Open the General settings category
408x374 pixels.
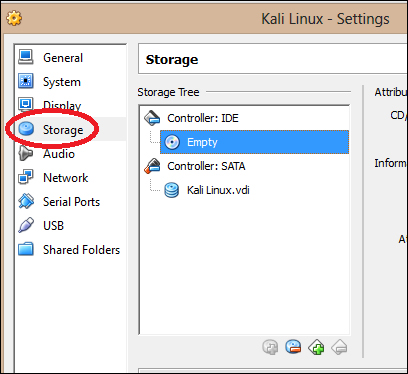tap(63, 58)
